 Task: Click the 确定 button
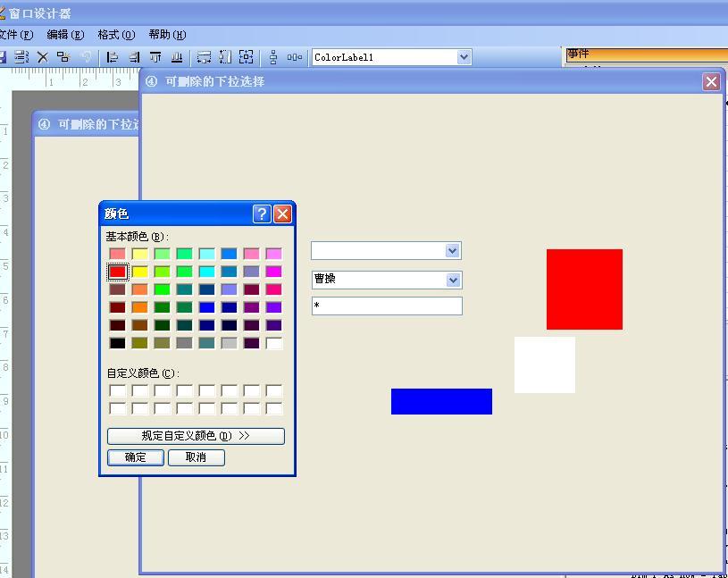click(x=136, y=457)
